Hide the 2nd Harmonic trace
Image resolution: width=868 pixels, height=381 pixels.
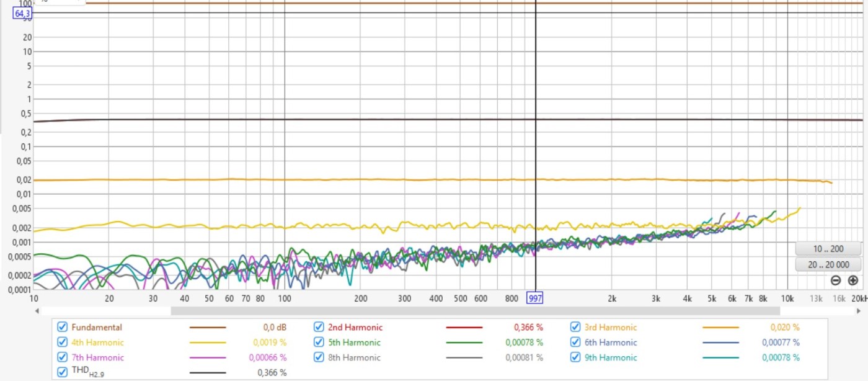(x=319, y=327)
